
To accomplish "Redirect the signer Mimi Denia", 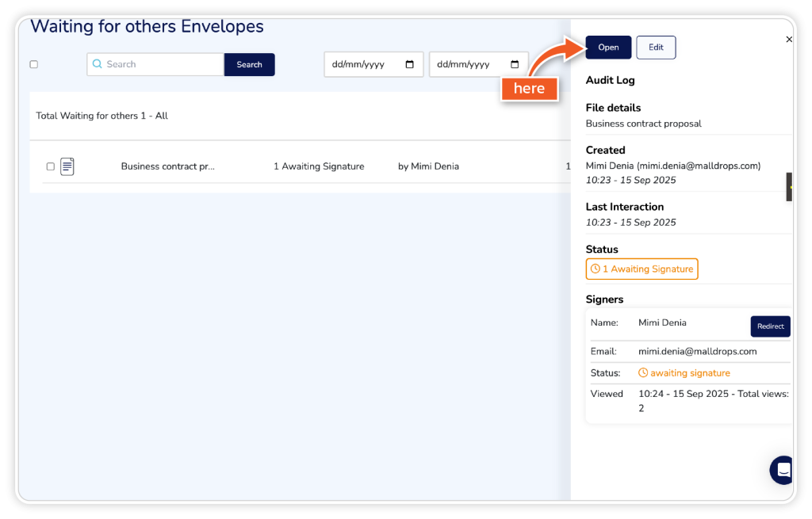I will click(x=770, y=326).
